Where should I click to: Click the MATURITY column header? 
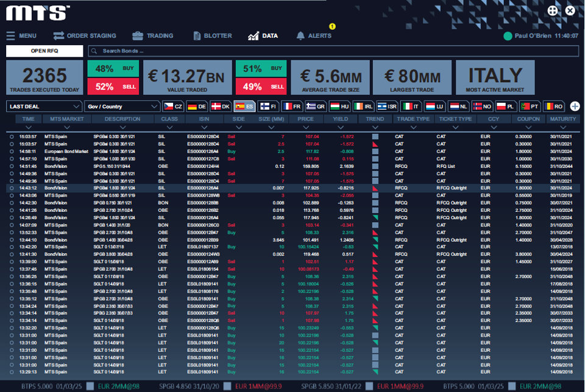[x=562, y=119]
